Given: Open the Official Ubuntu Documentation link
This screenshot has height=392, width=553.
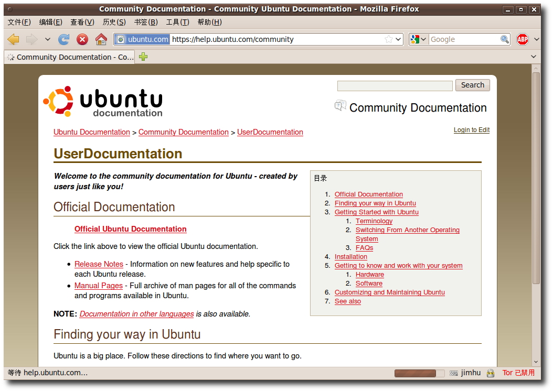Looking at the screenshot, I should pos(131,229).
